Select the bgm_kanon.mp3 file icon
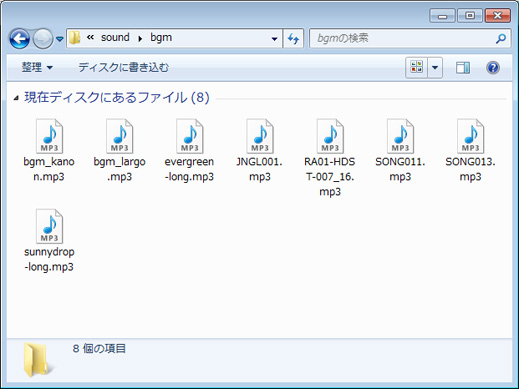 point(49,136)
